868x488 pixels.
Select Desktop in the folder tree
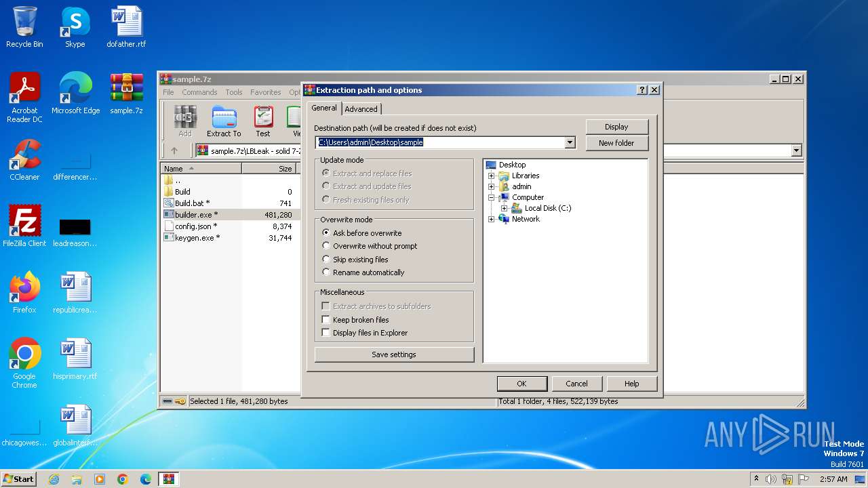click(x=512, y=165)
